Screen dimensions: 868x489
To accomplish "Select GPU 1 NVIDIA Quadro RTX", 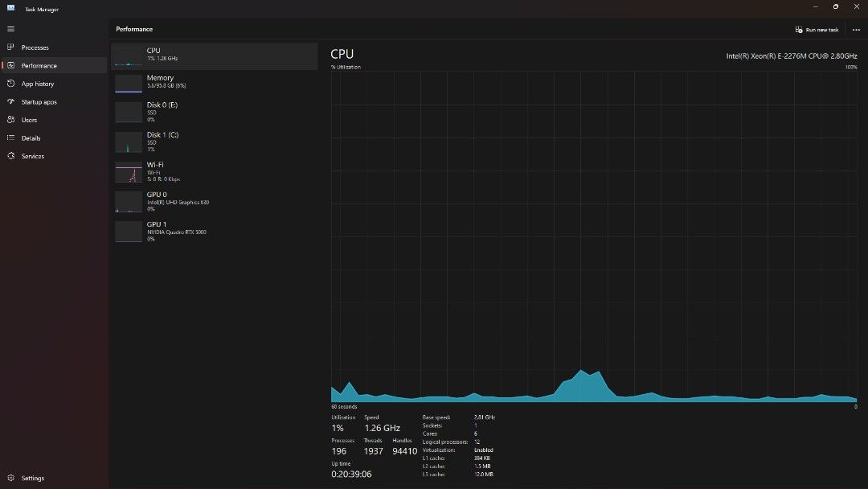I will click(214, 232).
